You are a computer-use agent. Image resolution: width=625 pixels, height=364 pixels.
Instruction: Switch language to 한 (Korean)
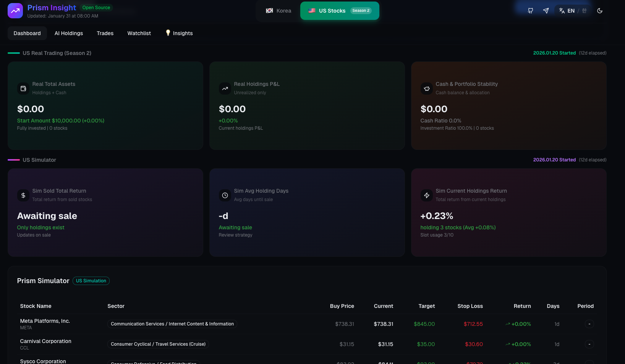[x=584, y=11]
